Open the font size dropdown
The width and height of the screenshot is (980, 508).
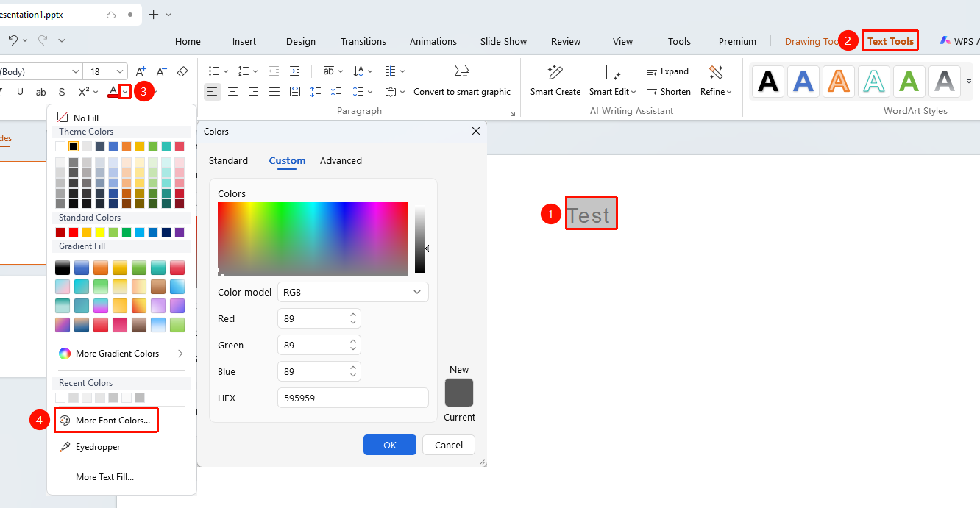coord(120,71)
